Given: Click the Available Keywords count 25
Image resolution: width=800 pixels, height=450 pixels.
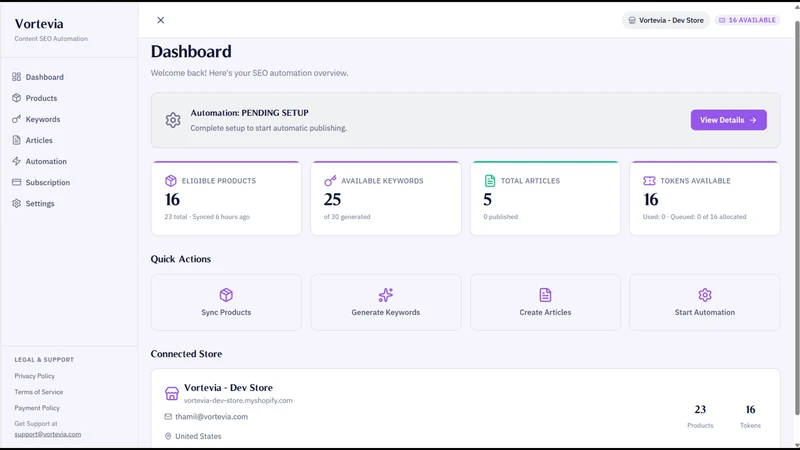Looking at the screenshot, I should click(333, 199).
